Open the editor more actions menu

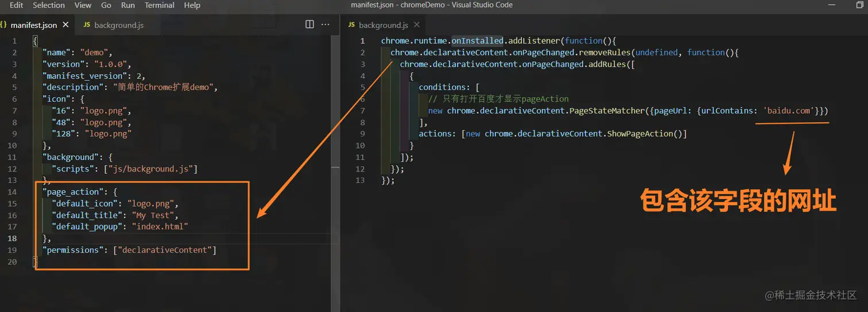[x=325, y=25]
